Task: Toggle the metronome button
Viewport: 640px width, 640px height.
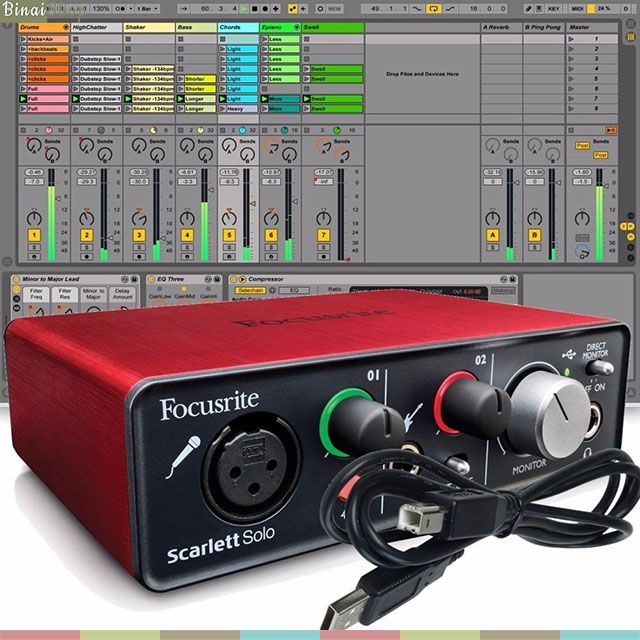Action: [120, 9]
